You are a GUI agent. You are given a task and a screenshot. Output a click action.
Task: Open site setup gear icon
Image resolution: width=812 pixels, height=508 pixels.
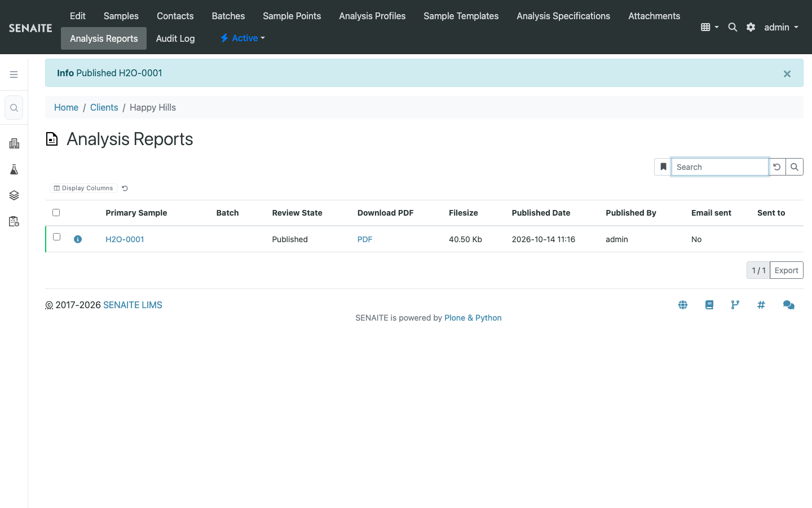click(x=751, y=27)
